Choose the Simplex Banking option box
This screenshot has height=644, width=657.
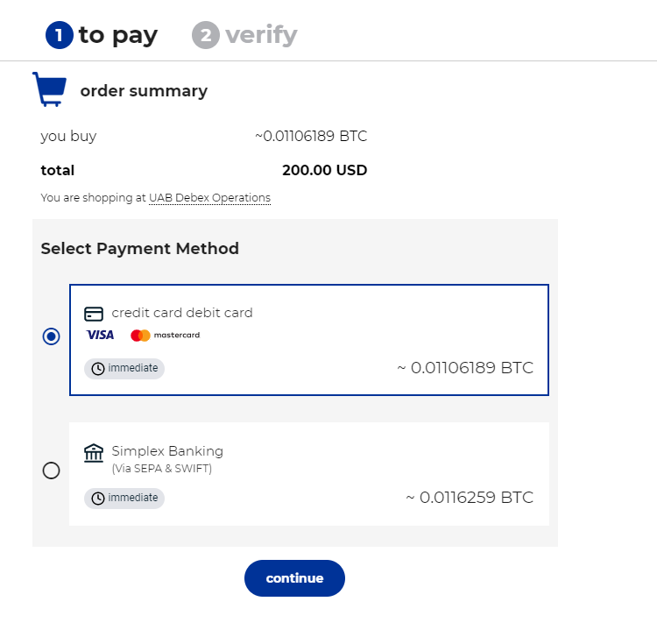click(309, 473)
